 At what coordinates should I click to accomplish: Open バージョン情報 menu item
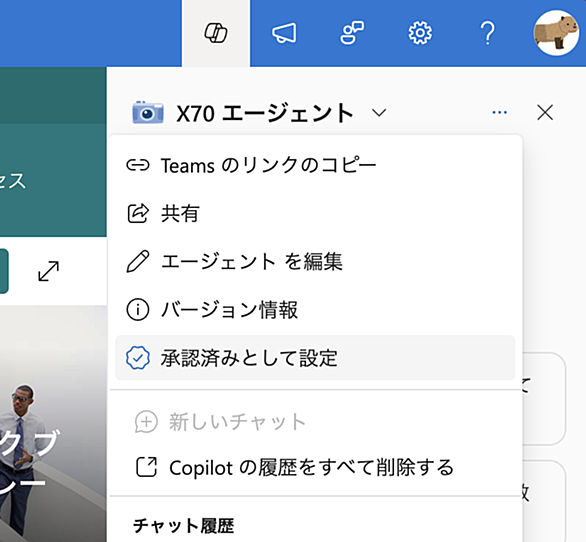tap(315, 310)
